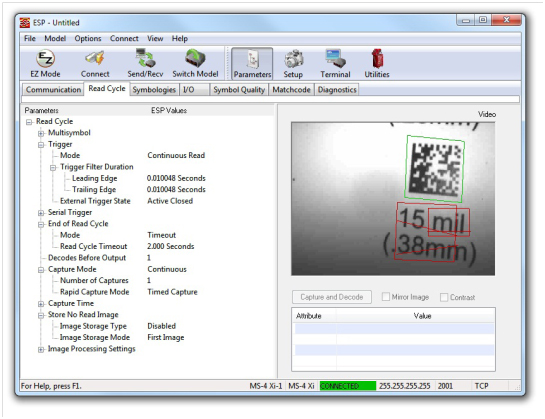
Task: Enable the Contrast checkbox
Action: (x=444, y=297)
